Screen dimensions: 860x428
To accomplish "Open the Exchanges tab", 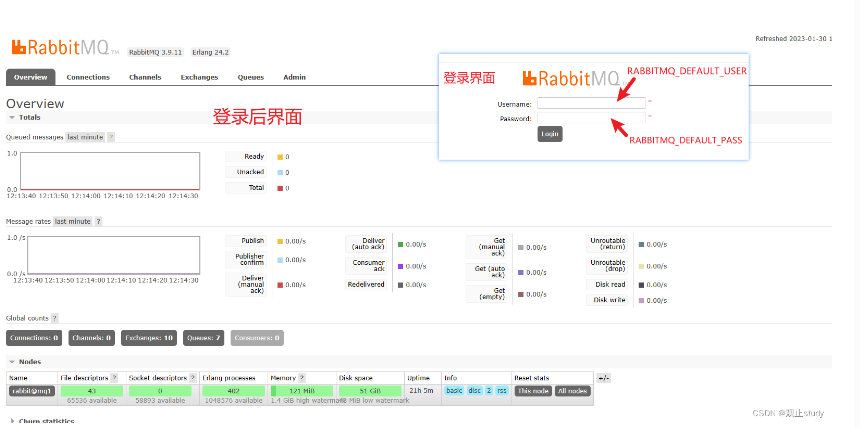I will (x=200, y=77).
